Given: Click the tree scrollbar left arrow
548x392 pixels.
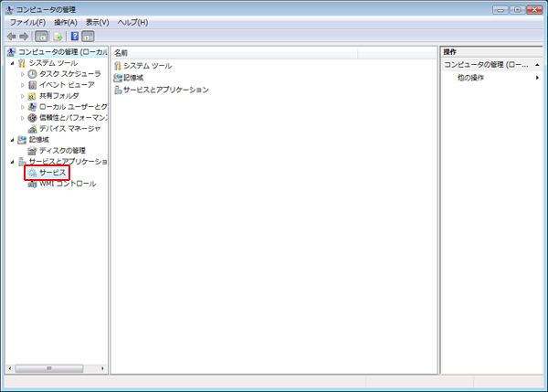Looking at the screenshot, I should click(x=10, y=368).
